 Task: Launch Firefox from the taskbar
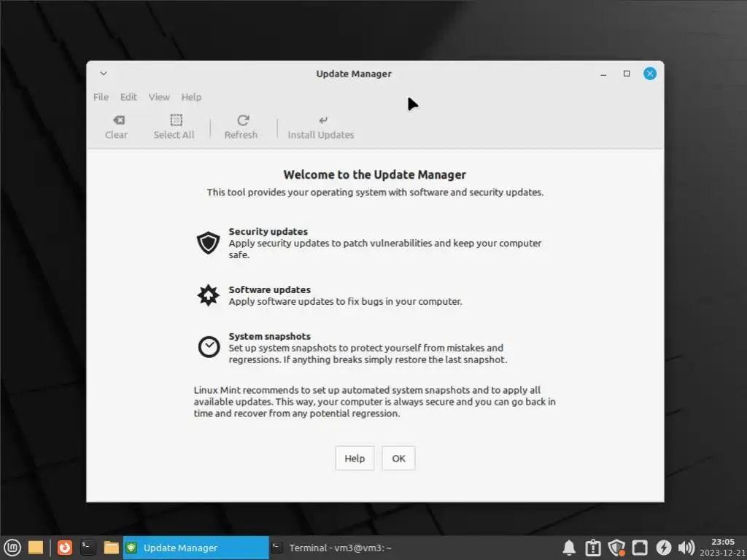click(65, 548)
